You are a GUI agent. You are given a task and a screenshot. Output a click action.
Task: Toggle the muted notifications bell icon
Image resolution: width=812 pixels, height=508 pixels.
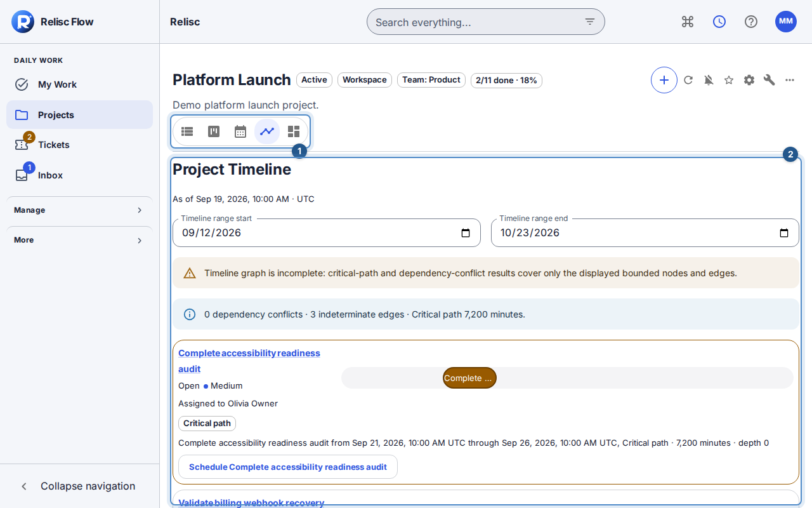pyautogui.click(x=709, y=80)
